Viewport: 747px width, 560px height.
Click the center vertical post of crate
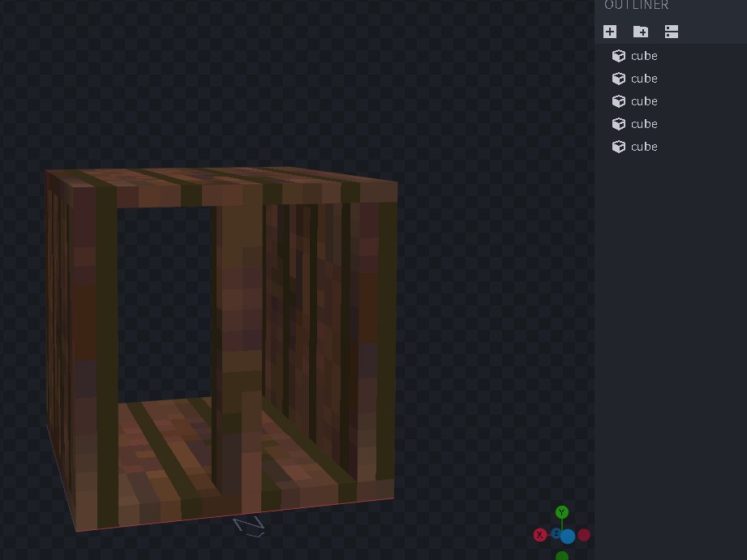239,348
